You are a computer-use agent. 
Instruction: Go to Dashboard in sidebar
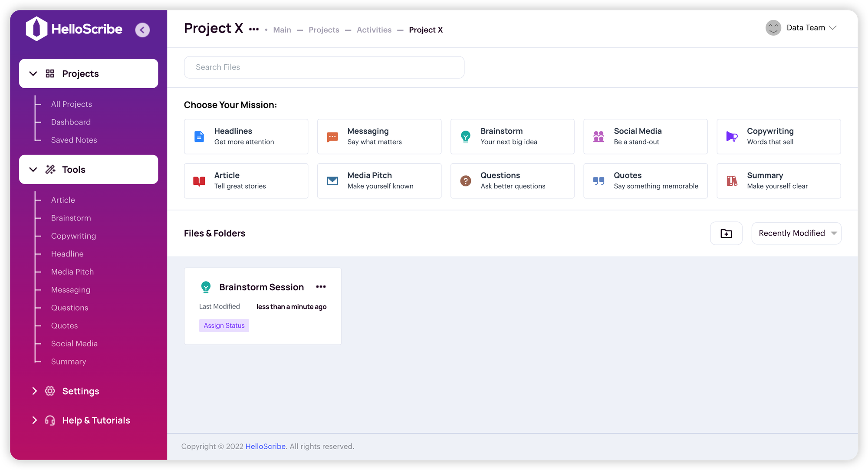[x=71, y=122]
